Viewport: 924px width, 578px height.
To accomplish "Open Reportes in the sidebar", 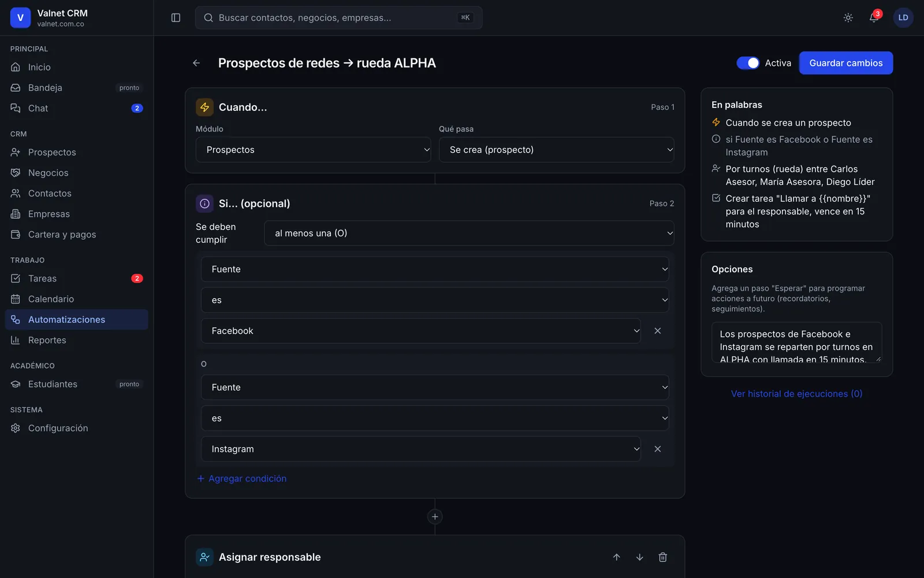I will tap(77, 340).
